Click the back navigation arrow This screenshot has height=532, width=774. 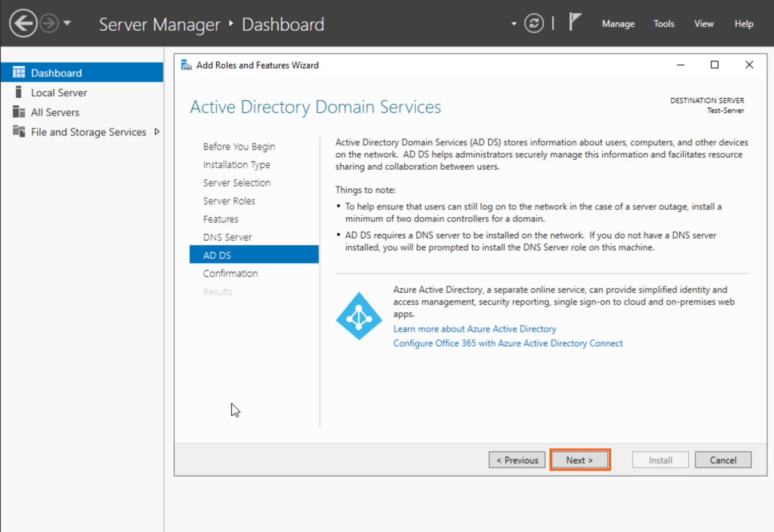pos(23,24)
